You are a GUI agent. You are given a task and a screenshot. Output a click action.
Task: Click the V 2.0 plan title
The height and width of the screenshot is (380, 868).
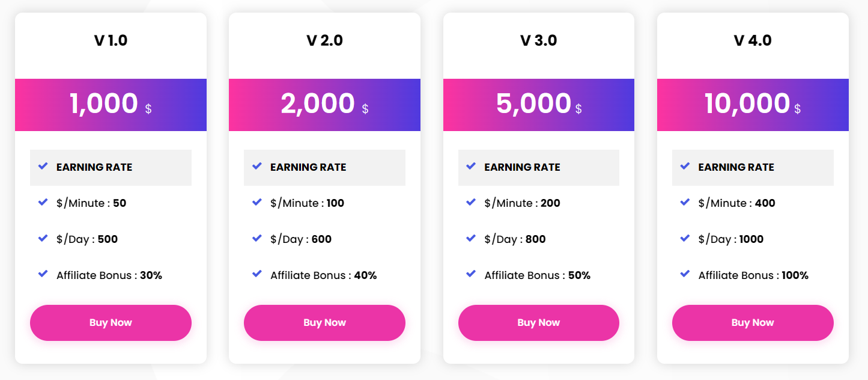pyautogui.click(x=324, y=40)
